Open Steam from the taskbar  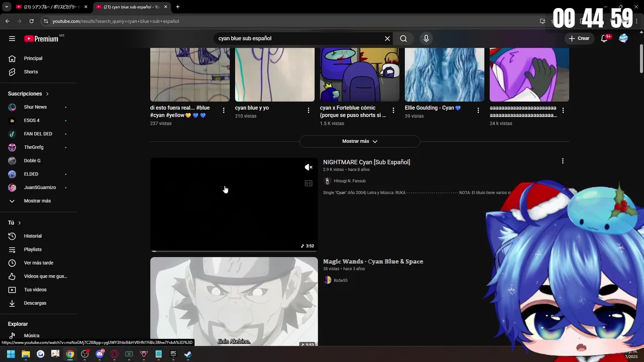point(188,354)
